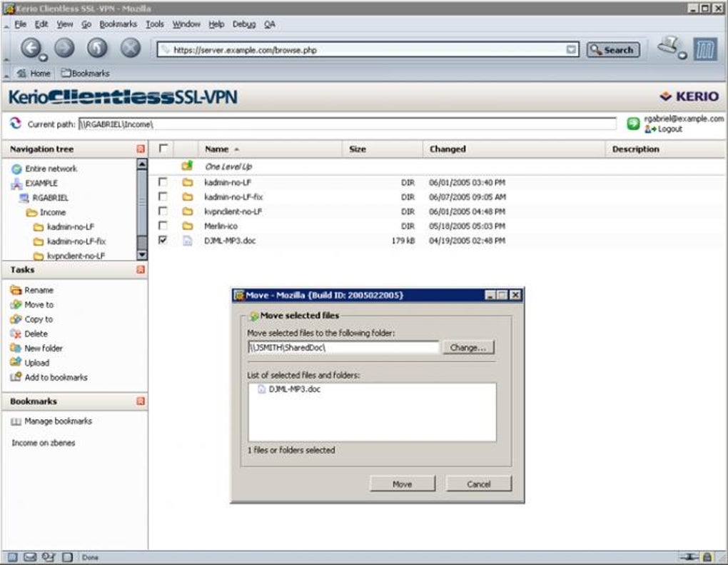This screenshot has height=565, width=728.
Task: Go forward with the browser Forward arrow
Action: coord(64,48)
